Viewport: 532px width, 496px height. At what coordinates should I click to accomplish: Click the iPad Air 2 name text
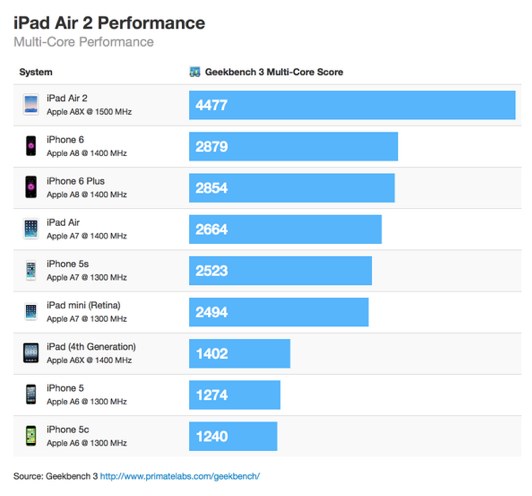click(67, 98)
